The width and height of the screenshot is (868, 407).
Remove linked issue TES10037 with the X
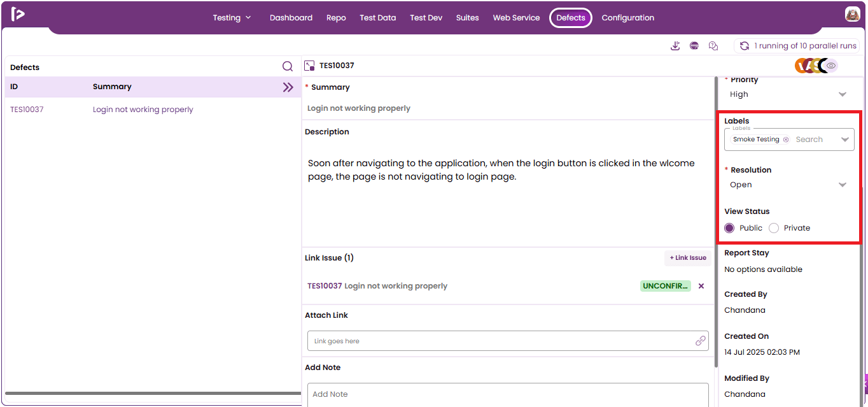coord(701,286)
